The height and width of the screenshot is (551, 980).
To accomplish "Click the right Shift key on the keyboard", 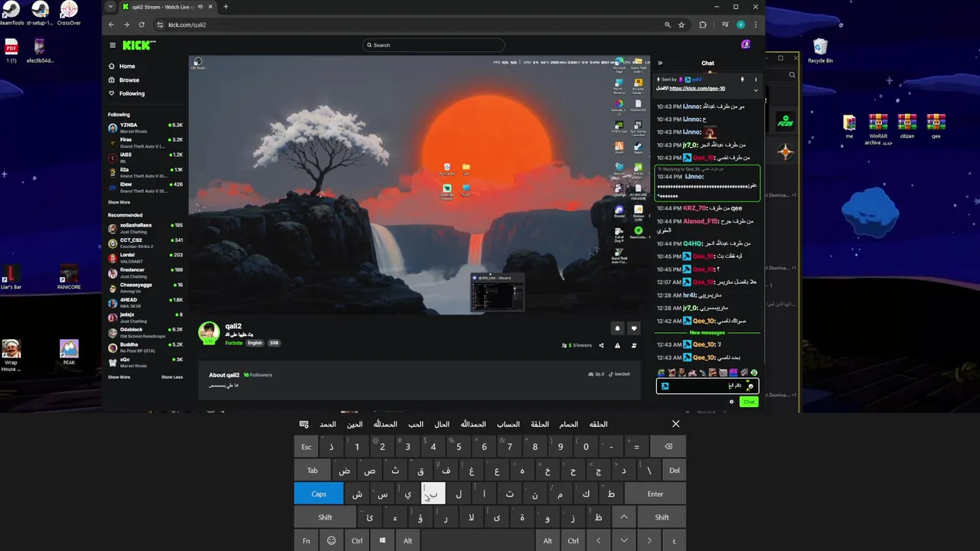I will click(x=661, y=517).
